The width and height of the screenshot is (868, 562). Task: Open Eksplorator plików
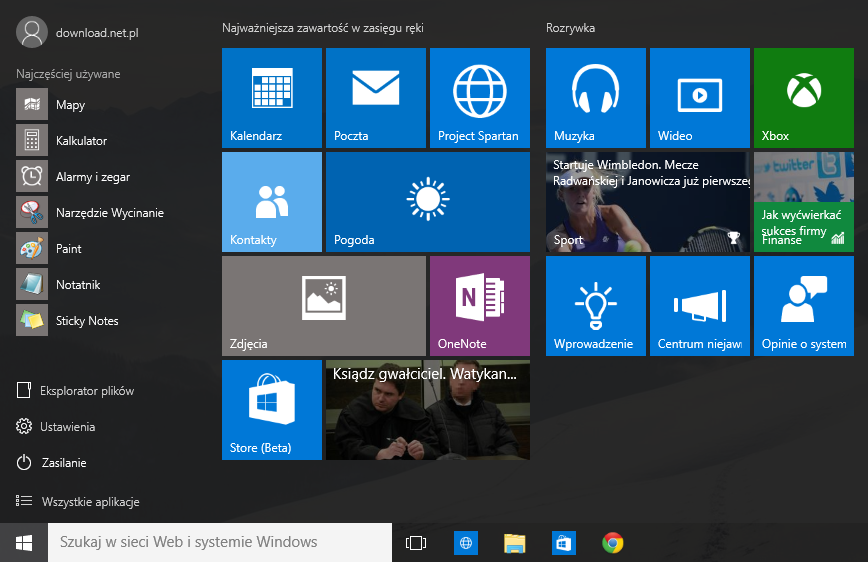pos(75,390)
